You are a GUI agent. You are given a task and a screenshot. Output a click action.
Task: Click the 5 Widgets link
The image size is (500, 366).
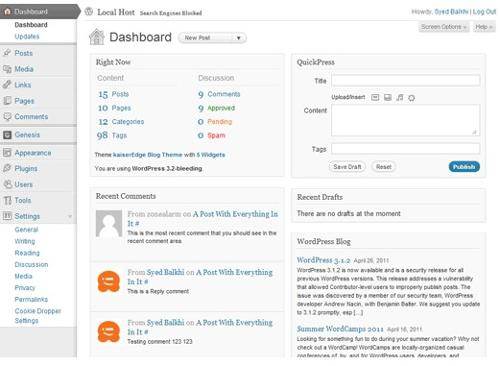(211, 155)
